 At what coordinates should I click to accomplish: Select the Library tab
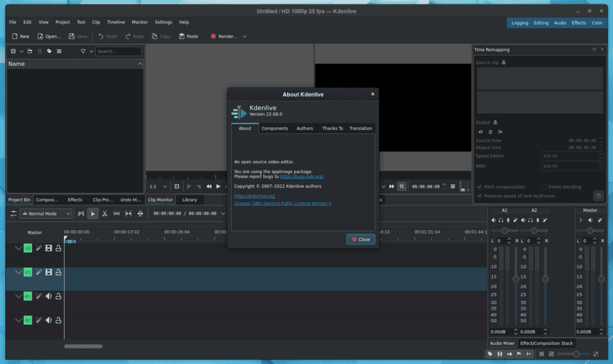pyautogui.click(x=190, y=200)
